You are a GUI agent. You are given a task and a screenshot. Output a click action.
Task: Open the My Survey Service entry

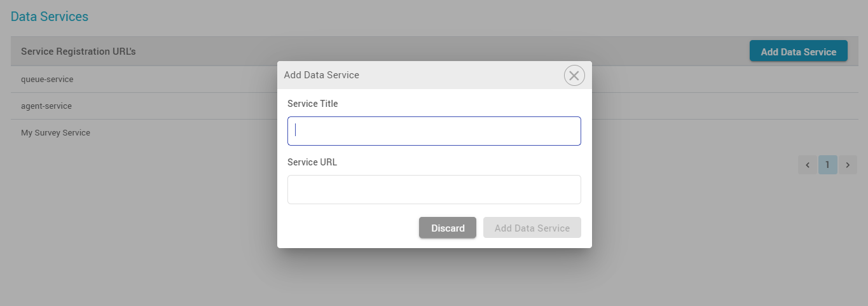[x=55, y=133]
